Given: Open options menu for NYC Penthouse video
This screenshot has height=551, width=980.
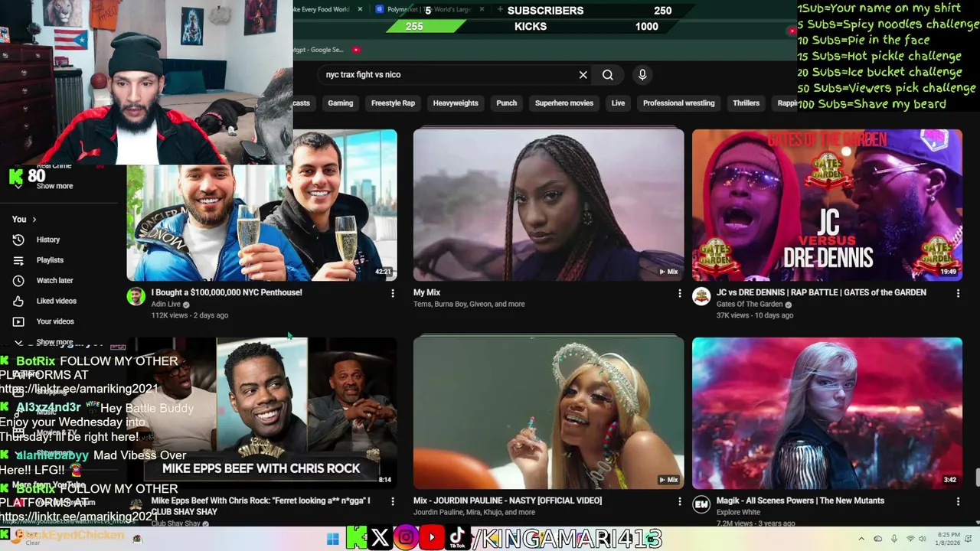Looking at the screenshot, I should [x=393, y=293].
